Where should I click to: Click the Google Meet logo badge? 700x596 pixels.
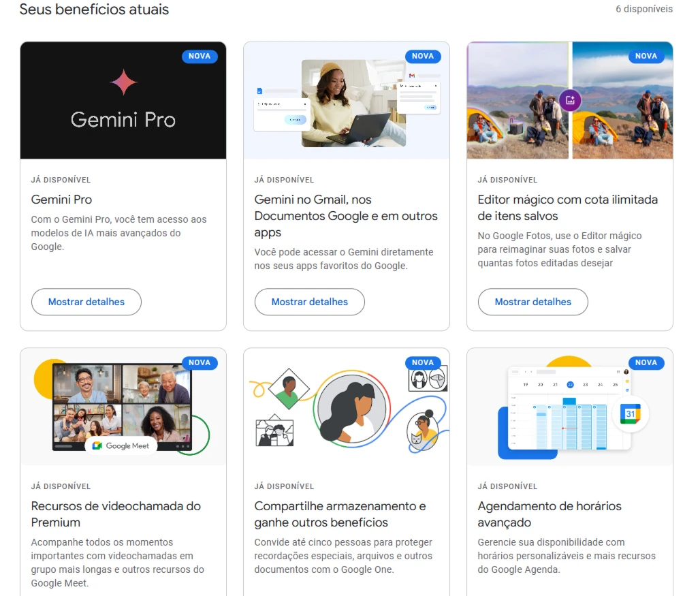121,445
